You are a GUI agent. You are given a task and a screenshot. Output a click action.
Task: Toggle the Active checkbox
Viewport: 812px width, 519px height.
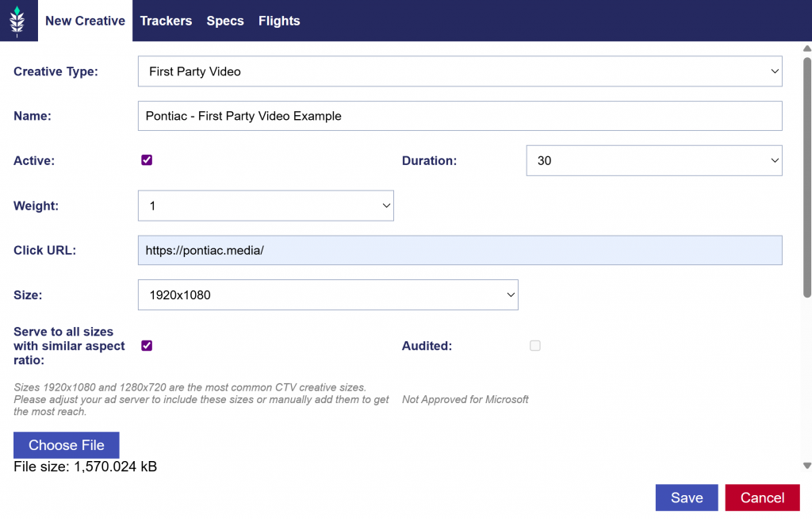[147, 160]
